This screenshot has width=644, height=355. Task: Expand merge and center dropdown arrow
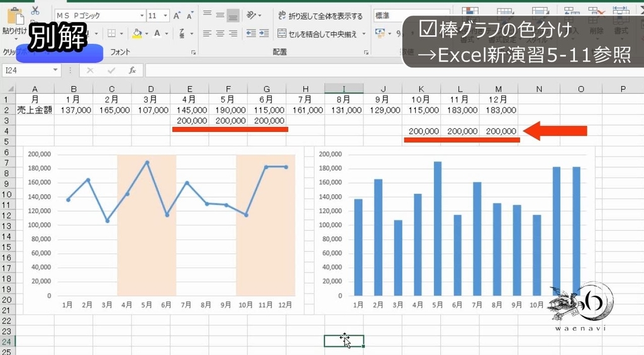coord(364,34)
